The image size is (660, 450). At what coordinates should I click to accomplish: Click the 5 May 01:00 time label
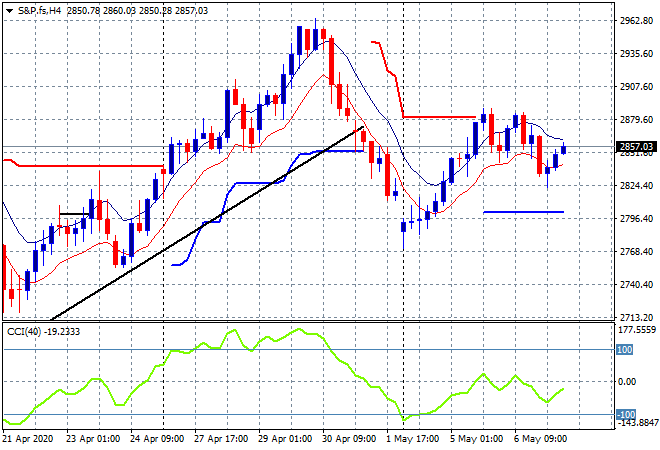[x=476, y=439]
